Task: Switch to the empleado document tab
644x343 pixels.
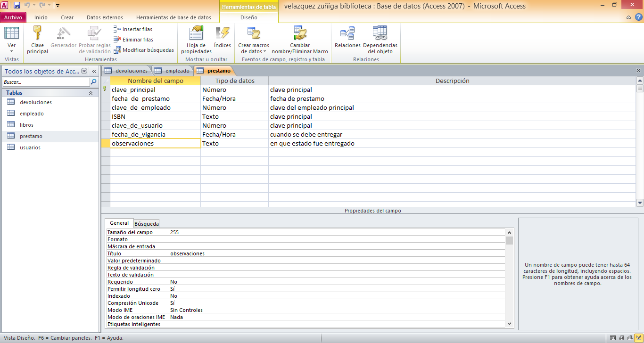Action: coord(172,71)
